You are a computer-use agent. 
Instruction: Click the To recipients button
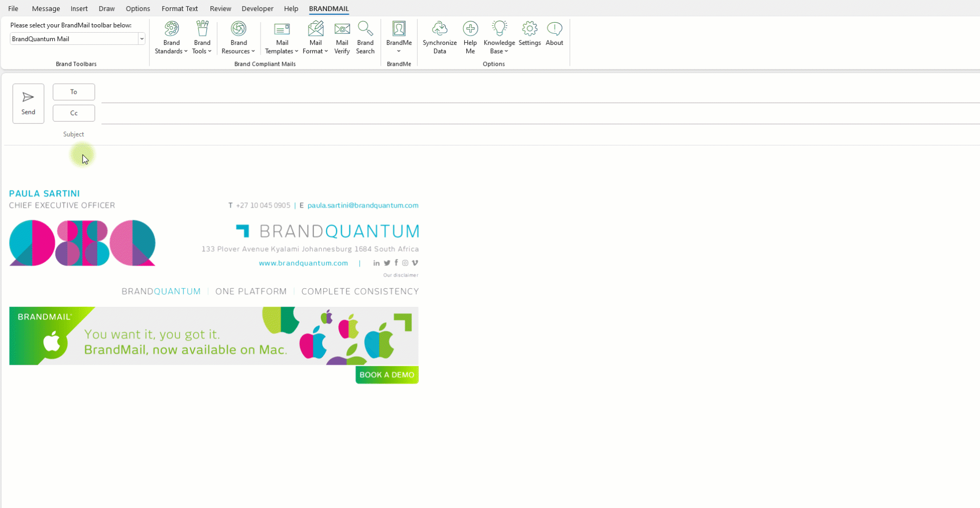click(74, 92)
